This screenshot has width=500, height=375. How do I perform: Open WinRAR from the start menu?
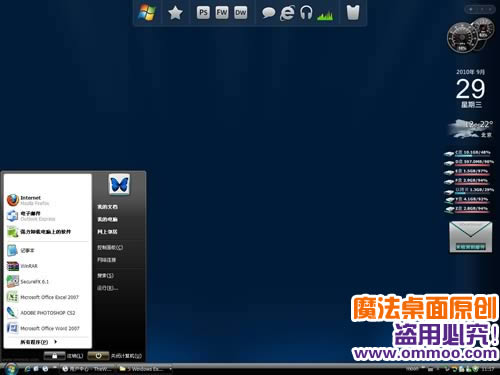[x=47, y=266]
